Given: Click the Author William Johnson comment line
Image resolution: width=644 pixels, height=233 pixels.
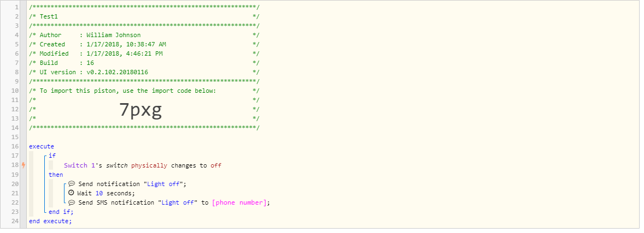Looking at the screenshot, I should click(144, 35).
